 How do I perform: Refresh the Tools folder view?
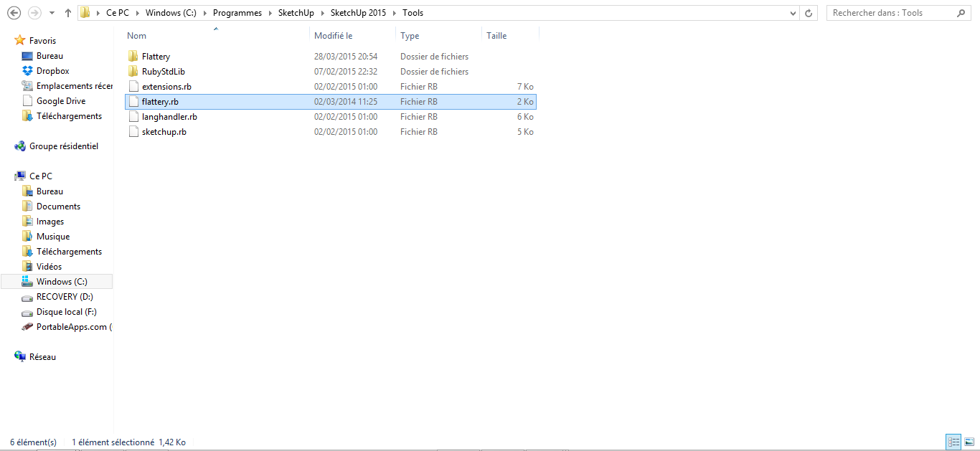(x=809, y=13)
